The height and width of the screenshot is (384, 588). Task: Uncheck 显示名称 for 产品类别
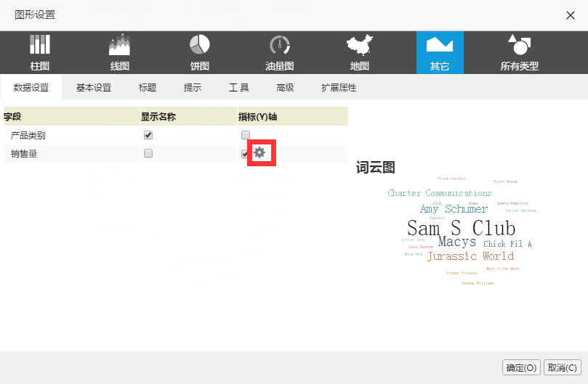pyautogui.click(x=148, y=135)
